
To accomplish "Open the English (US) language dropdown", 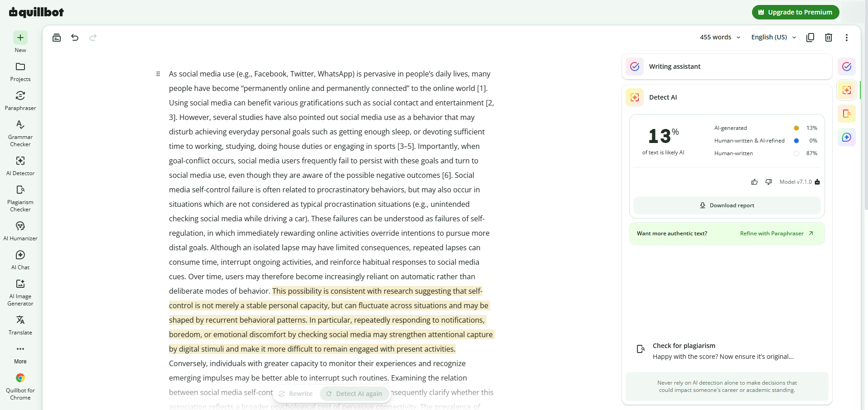I will (x=774, y=37).
